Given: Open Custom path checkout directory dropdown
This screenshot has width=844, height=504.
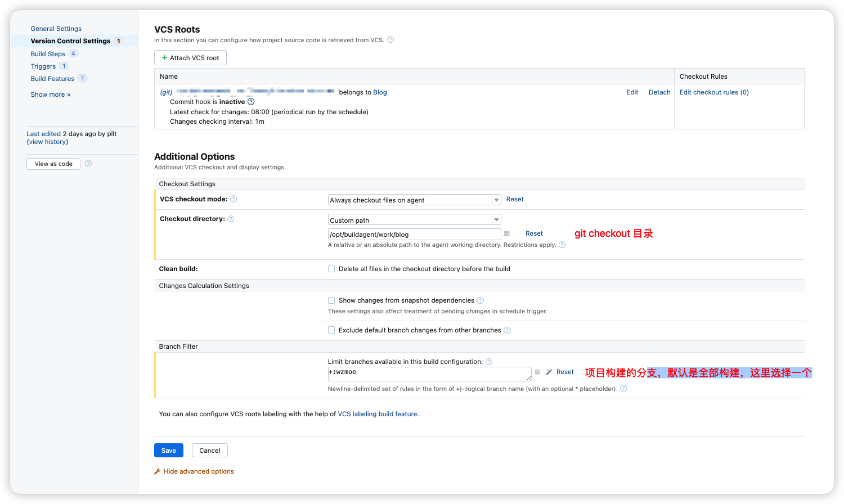Looking at the screenshot, I should pos(415,220).
